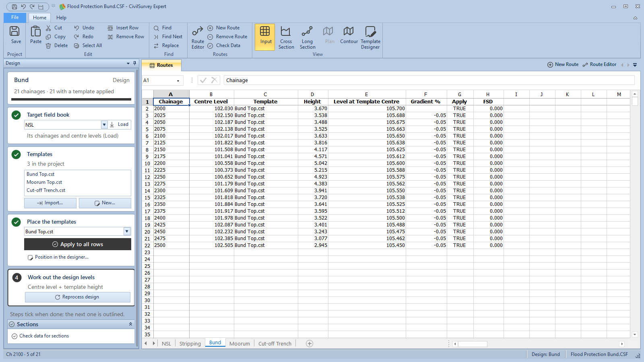Image resolution: width=644 pixels, height=362 pixels.
Task: Open the NSL field book dropdown
Action: tap(104, 125)
